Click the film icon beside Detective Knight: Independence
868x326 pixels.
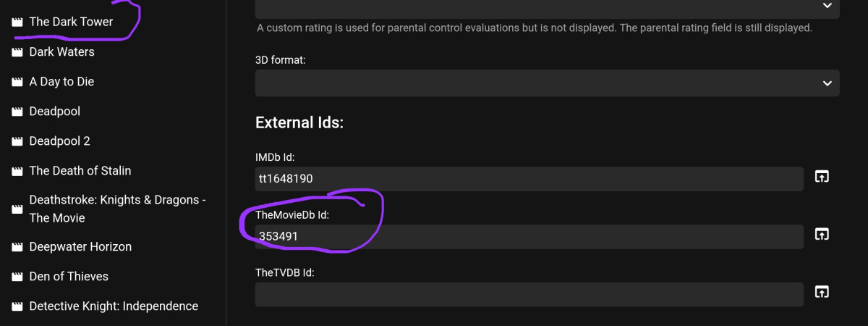click(x=17, y=306)
